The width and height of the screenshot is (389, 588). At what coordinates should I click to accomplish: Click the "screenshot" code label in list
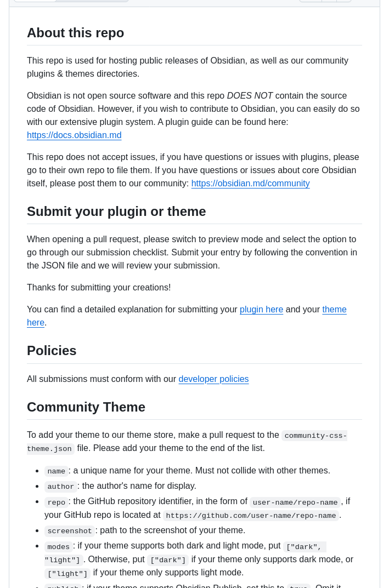(70, 531)
